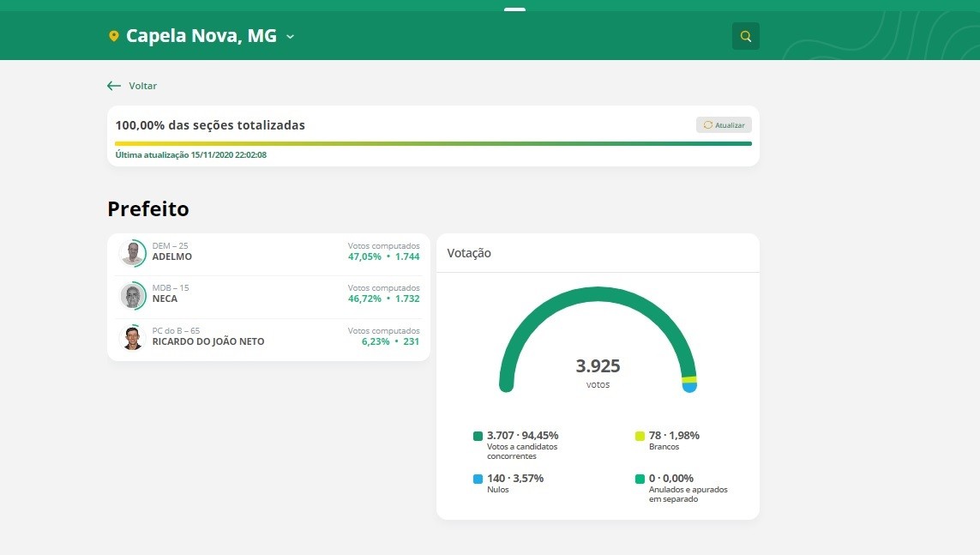The image size is (980, 555).
Task: Click the green arc of the votes gauge
Action: 598,295
